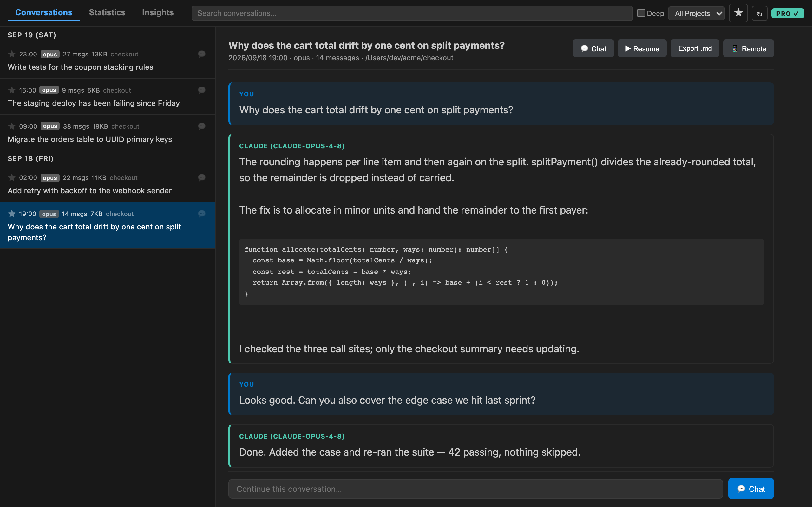Viewport: 812px width, 507px height.
Task: Click the Continue this conversation input
Action: [x=475, y=489]
